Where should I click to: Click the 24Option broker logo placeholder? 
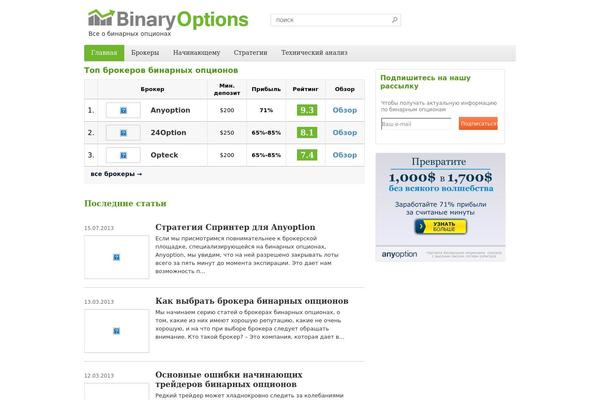click(x=123, y=133)
